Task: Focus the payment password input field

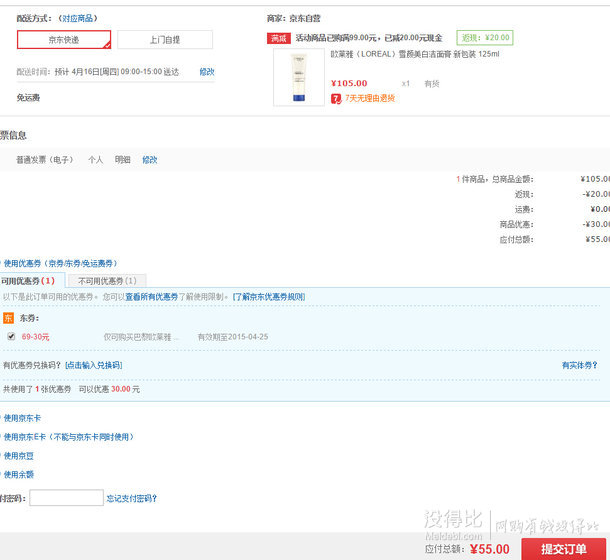Action: [x=66, y=498]
